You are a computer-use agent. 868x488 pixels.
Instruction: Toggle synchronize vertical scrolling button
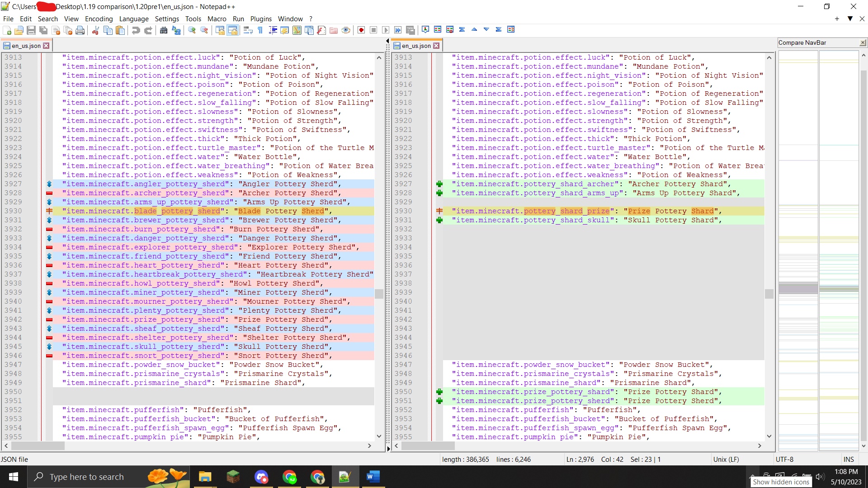pos(220,30)
